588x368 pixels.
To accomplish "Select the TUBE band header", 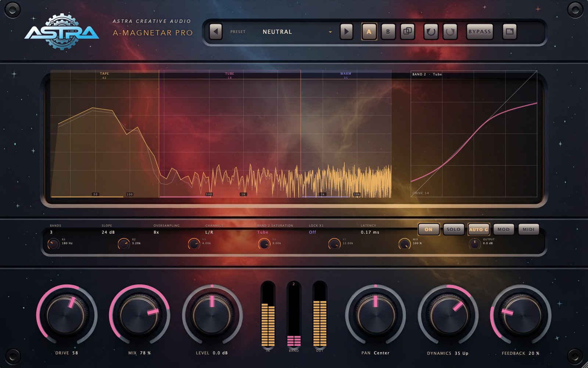I will (230, 75).
